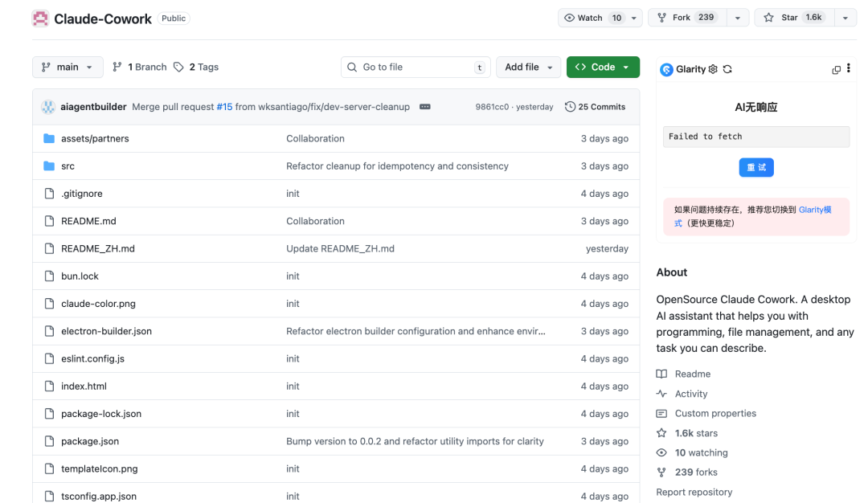Open the src folder
868x503 pixels.
(68, 166)
